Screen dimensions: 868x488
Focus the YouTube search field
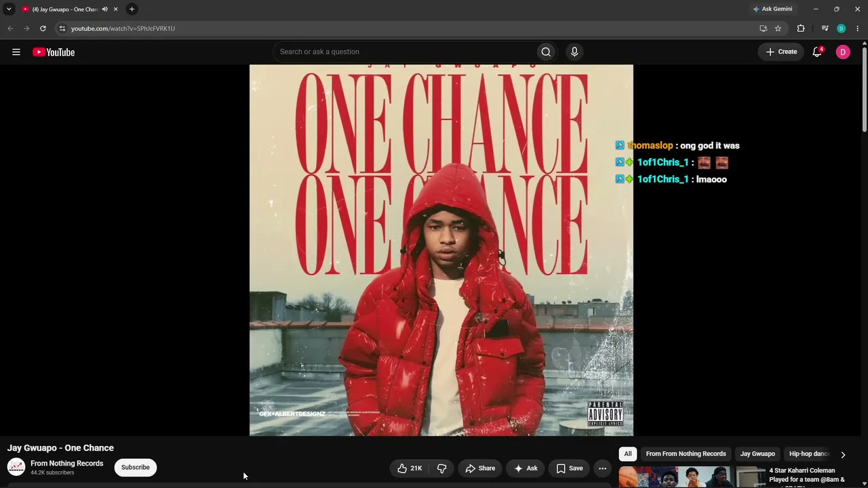pos(404,52)
